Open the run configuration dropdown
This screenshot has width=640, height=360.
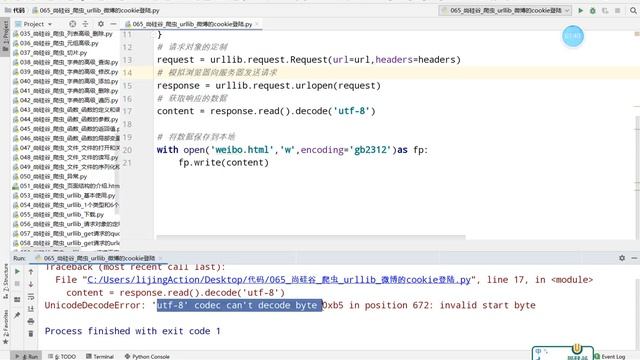pos(505,11)
